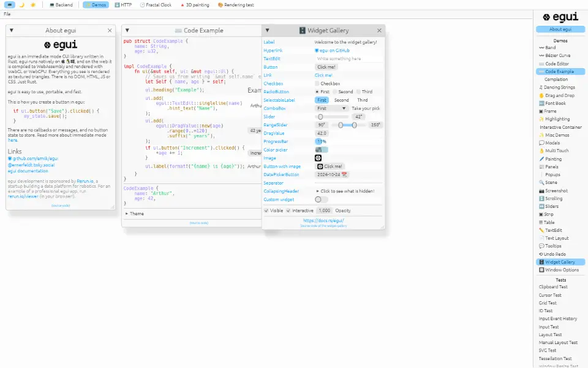Open the https://docs.rs/egui/ link
This screenshot has height=368, width=588.
coord(323,220)
